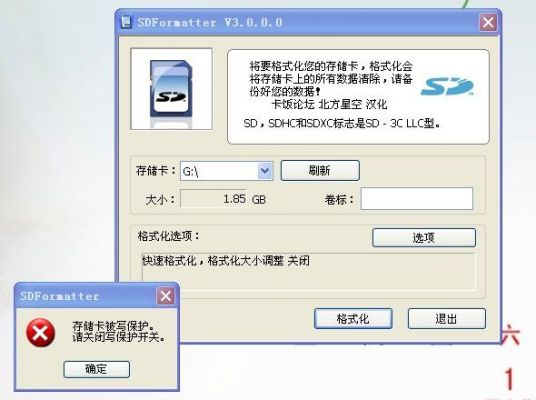
Task: Close the small SDFormatter error dialog
Action: tap(166, 296)
